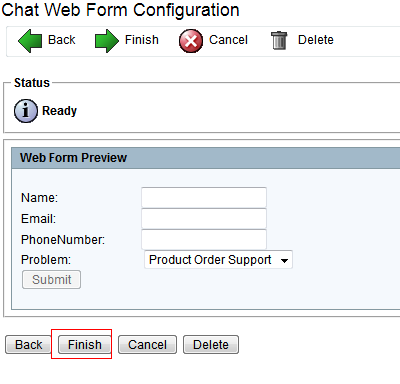
Task: Open the Problem dropdown showing Product Order Support
Action: (x=218, y=260)
